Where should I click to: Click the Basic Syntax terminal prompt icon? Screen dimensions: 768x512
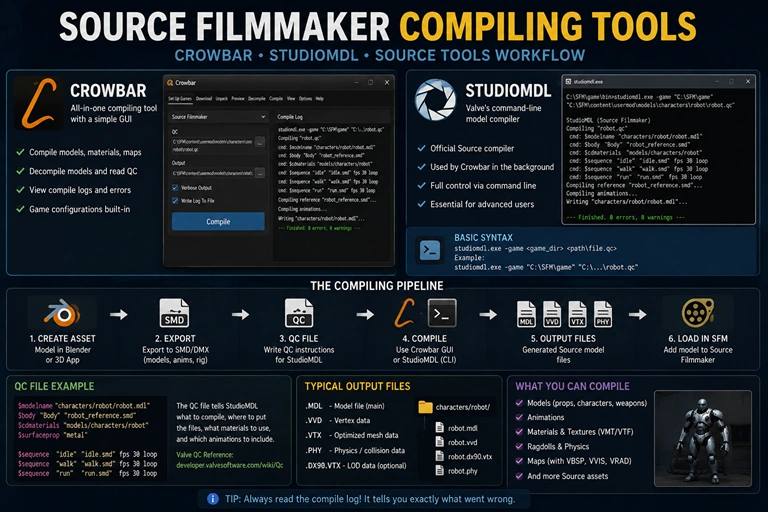pos(430,251)
